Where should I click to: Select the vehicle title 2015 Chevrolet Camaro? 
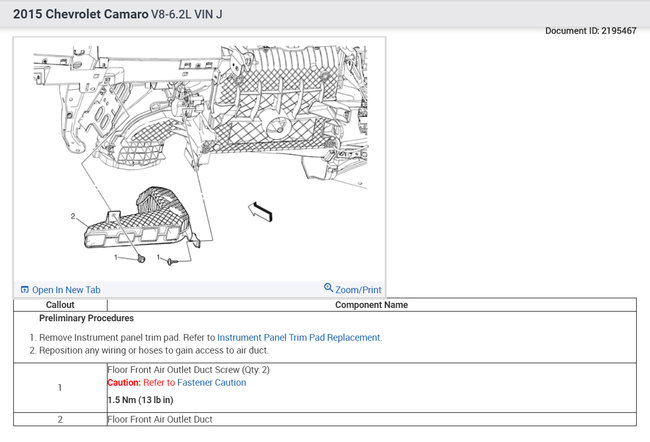coord(80,14)
